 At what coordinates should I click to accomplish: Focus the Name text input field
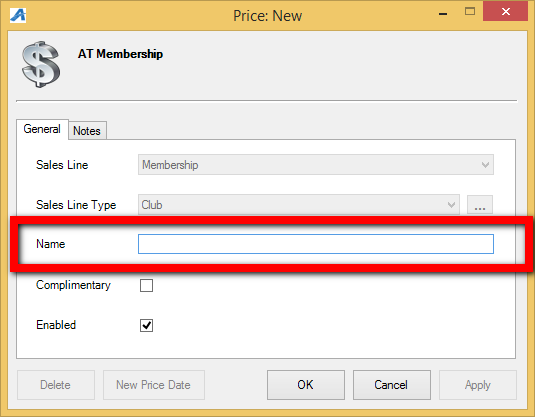tap(316, 244)
